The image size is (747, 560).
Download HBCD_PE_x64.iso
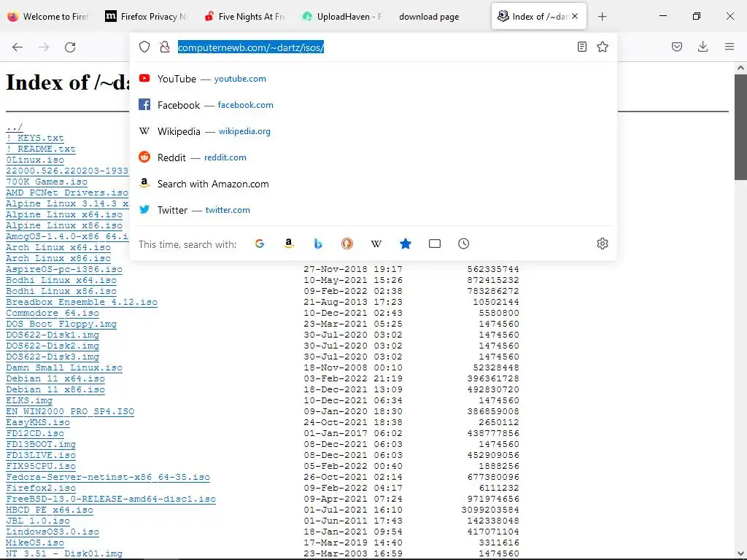pos(50,510)
